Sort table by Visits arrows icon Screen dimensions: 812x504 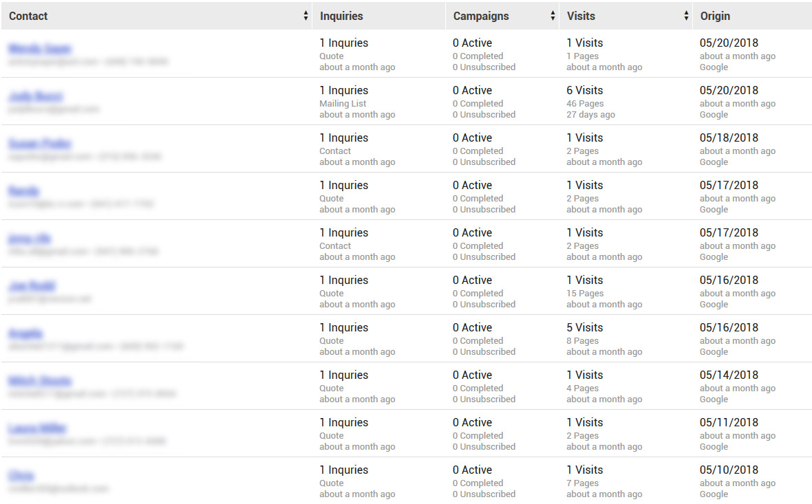point(686,16)
